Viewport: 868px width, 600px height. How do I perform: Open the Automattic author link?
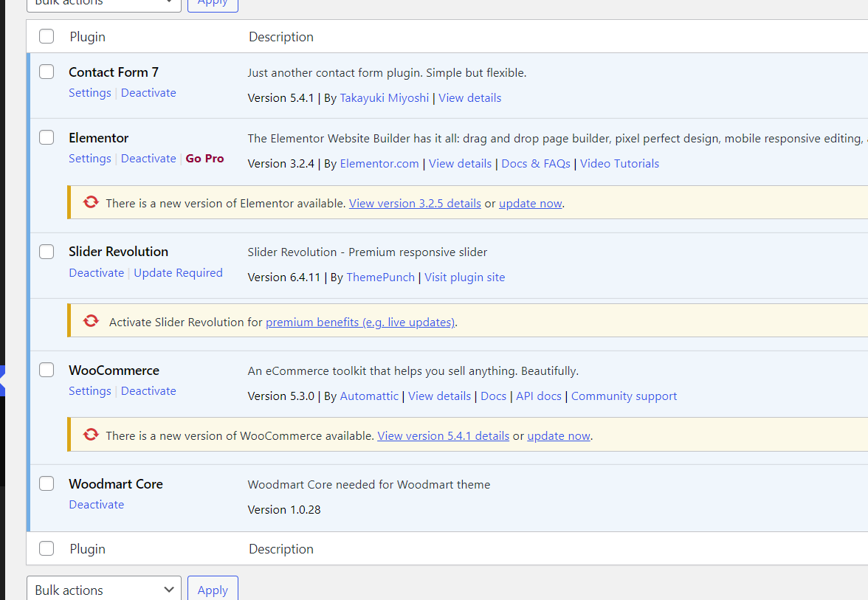click(369, 396)
